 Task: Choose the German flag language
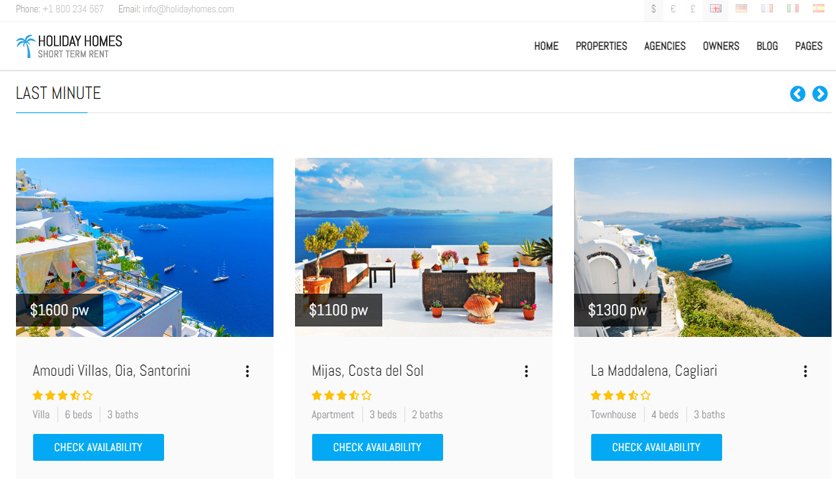741,9
